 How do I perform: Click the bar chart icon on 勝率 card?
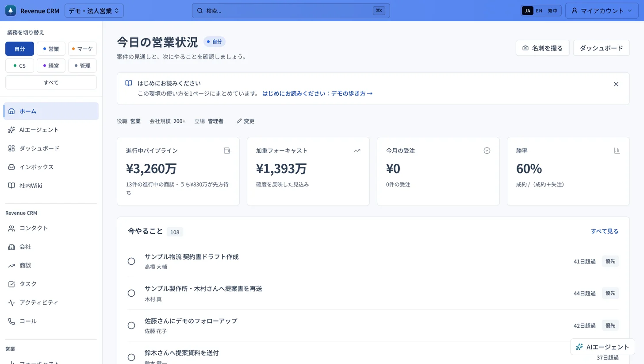click(x=617, y=151)
